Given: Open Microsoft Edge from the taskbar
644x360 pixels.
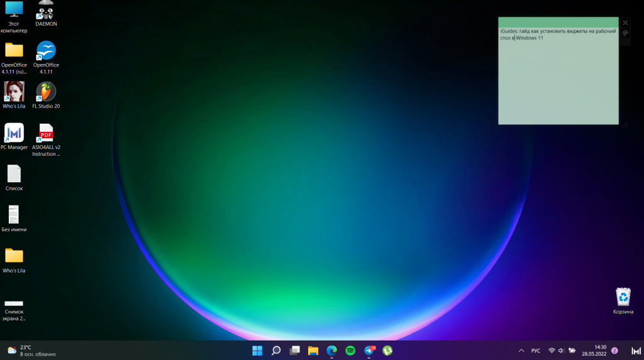Looking at the screenshot, I should (x=331, y=350).
